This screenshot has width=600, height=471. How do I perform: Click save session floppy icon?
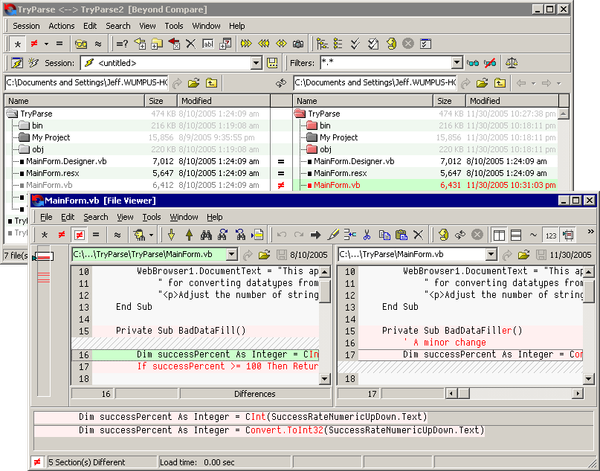click(272, 63)
